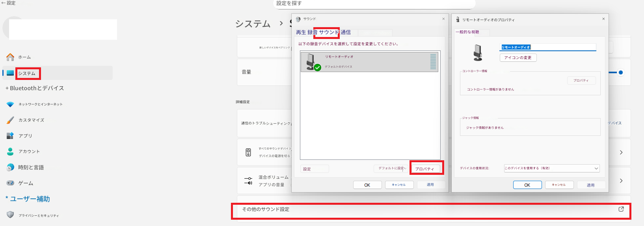644x226 pixels.
Task: Switch to 通信 tab in サウンド dialog
Action: [x=346, y=32]
